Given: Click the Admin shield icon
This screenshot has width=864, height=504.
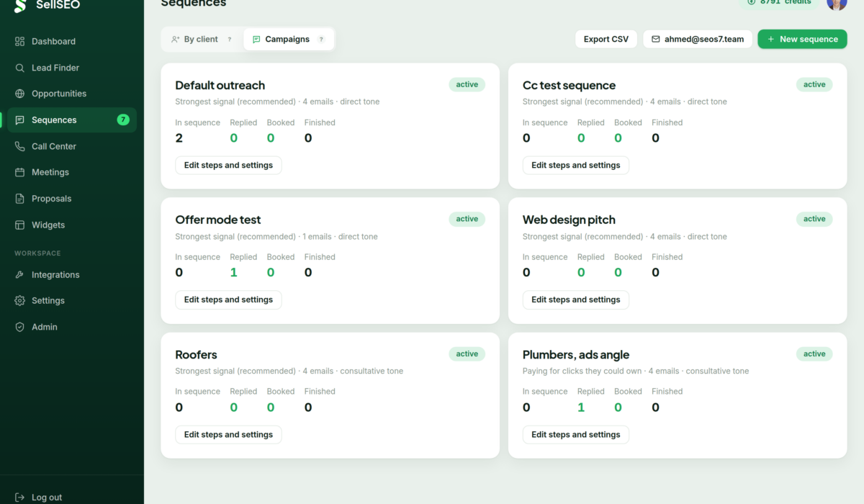Looking at the screenshot, I should point(19,327).
